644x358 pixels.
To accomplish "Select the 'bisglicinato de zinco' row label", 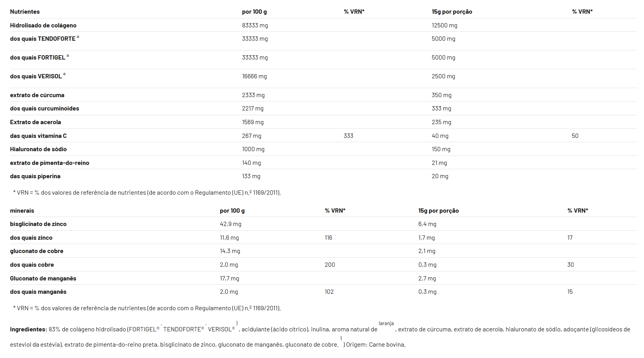I will coord(38,224).
